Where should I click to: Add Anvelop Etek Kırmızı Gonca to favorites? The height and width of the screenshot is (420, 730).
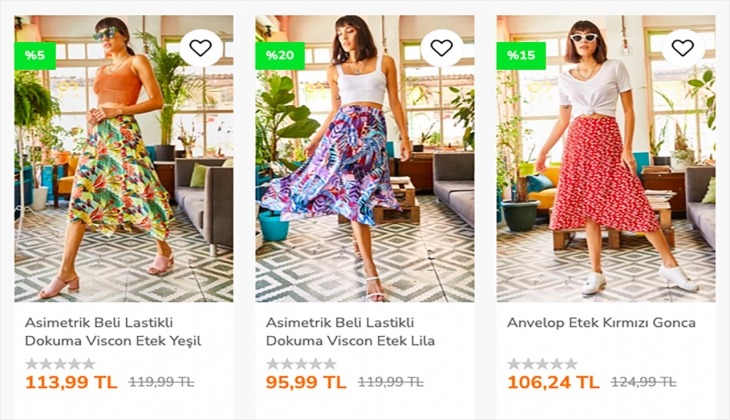click(683, 47)
